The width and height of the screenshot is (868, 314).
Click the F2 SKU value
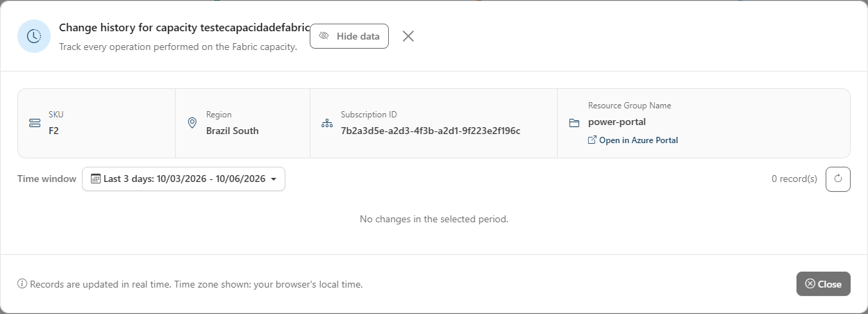tap(53, 131)
